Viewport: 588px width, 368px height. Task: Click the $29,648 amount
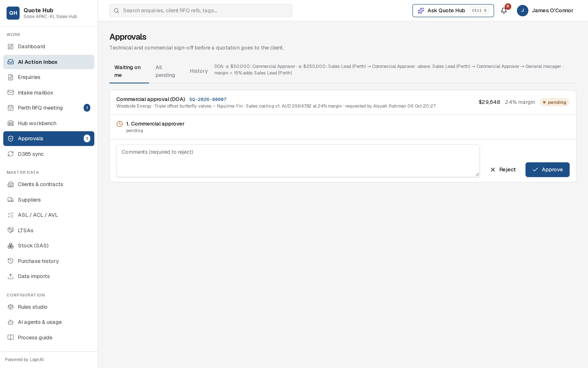coord(489,102)
